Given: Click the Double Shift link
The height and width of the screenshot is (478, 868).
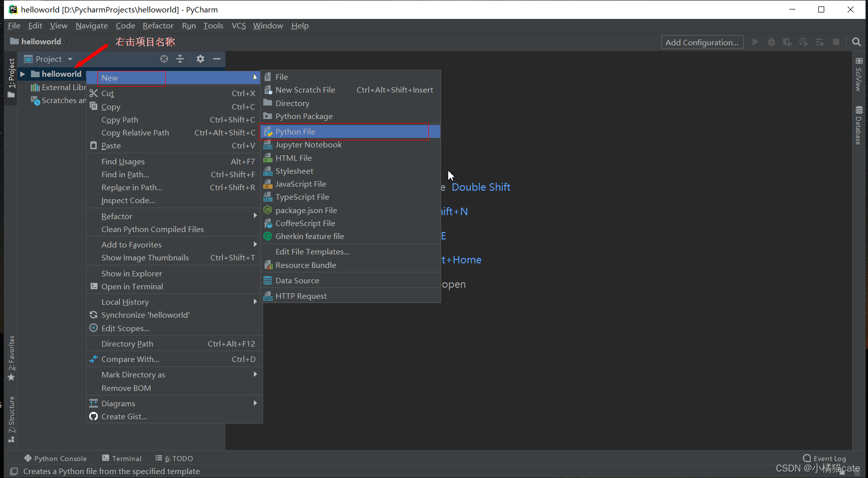Looking at the screenshot, I should (x=481, y=187).
